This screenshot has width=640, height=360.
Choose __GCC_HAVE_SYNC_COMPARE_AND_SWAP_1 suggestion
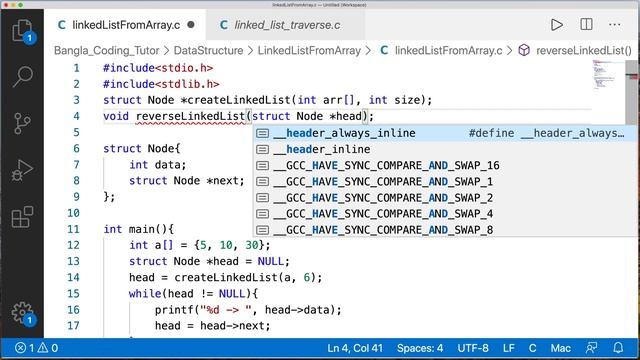point(445,182)
